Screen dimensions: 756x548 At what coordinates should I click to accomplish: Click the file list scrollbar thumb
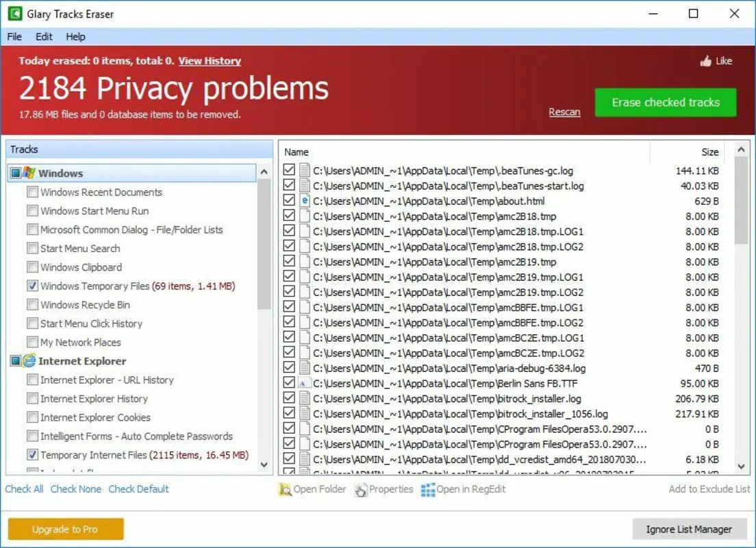(741, 201)
